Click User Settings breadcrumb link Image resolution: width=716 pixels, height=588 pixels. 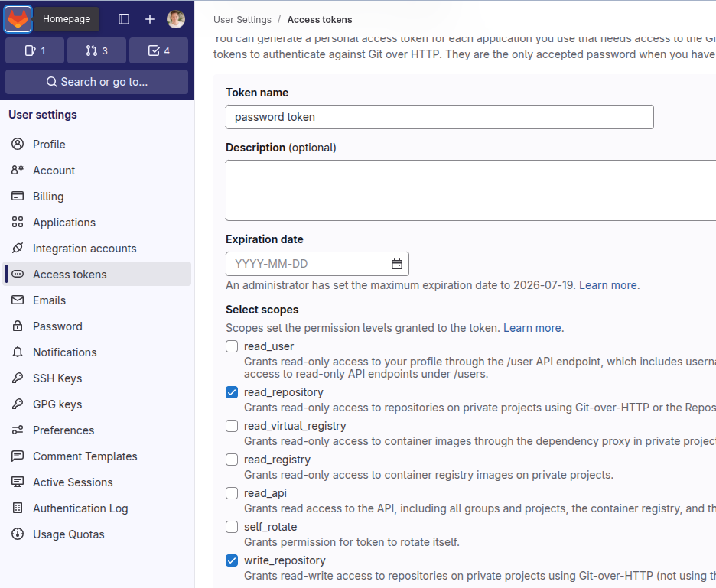click(x=242, y=19)
